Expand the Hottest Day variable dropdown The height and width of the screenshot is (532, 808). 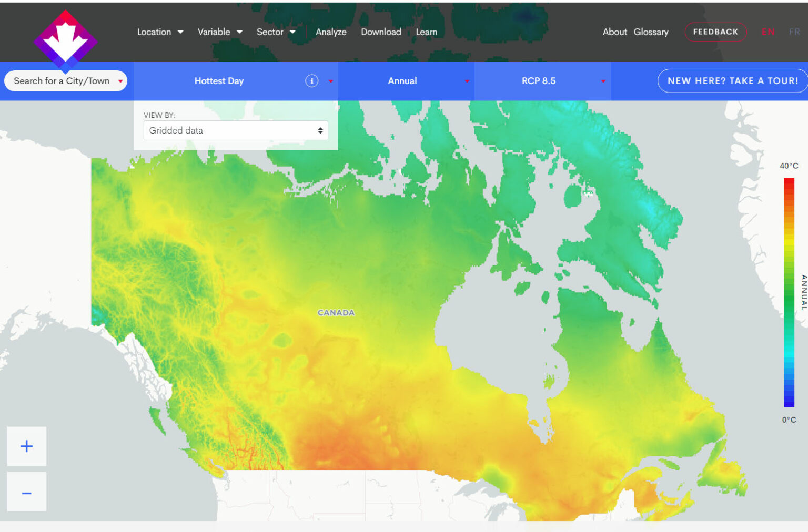click(x=331, y=81)
